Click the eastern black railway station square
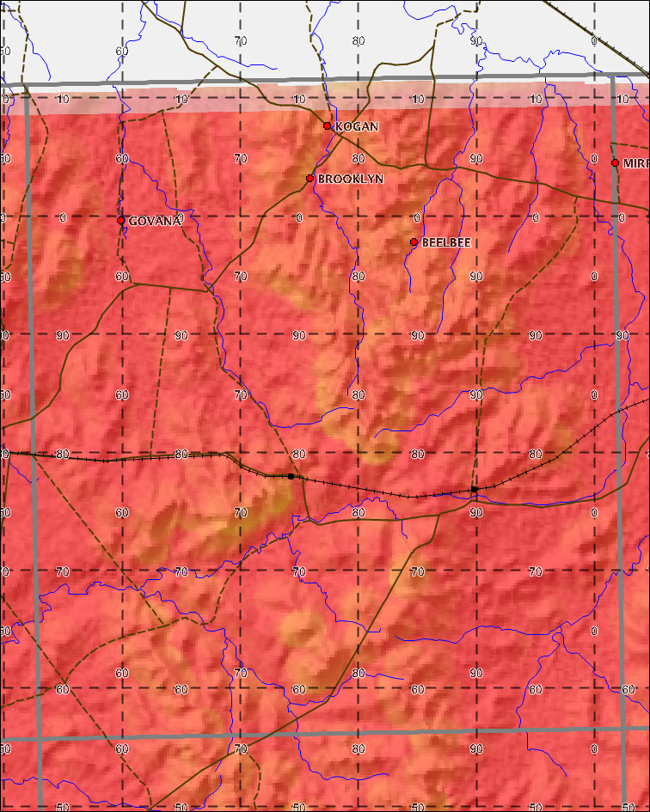Image resolution: width=650 pixels, height=812 pixels. pos(474,489)
